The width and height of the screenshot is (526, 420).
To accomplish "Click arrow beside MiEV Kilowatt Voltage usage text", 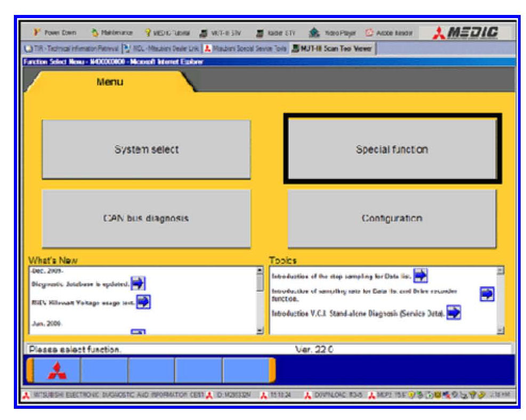I will (143, 302).
